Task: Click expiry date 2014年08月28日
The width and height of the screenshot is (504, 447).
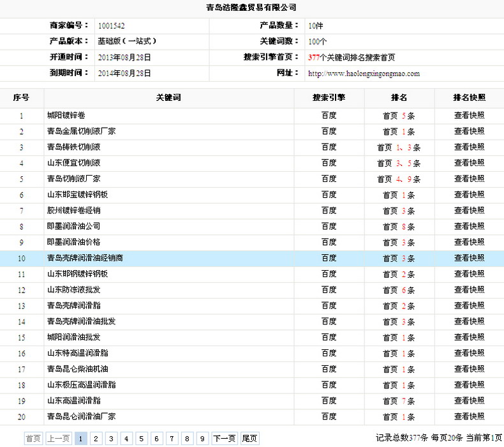Action: (124, 73)
